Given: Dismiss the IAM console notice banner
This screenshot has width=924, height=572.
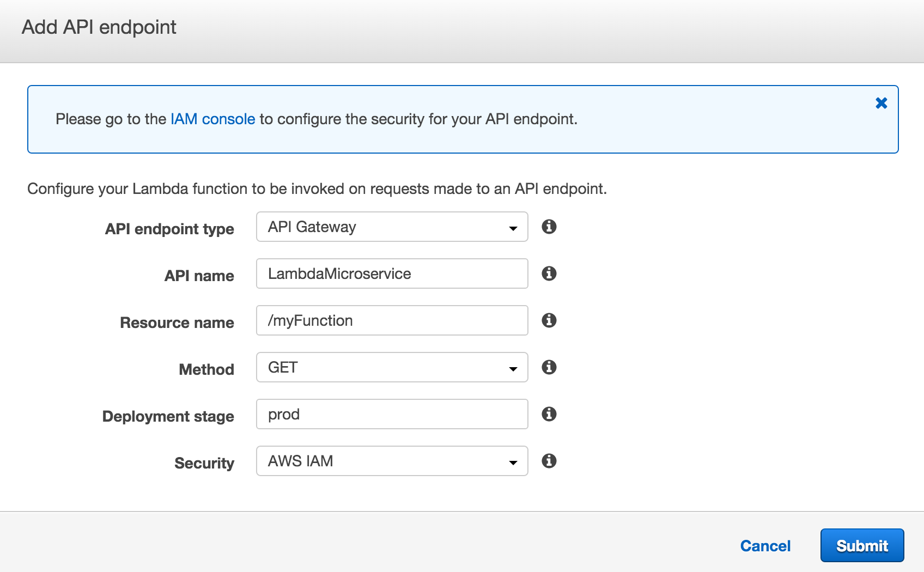Looking at the screenshot, I should click(x=881, y=103).
